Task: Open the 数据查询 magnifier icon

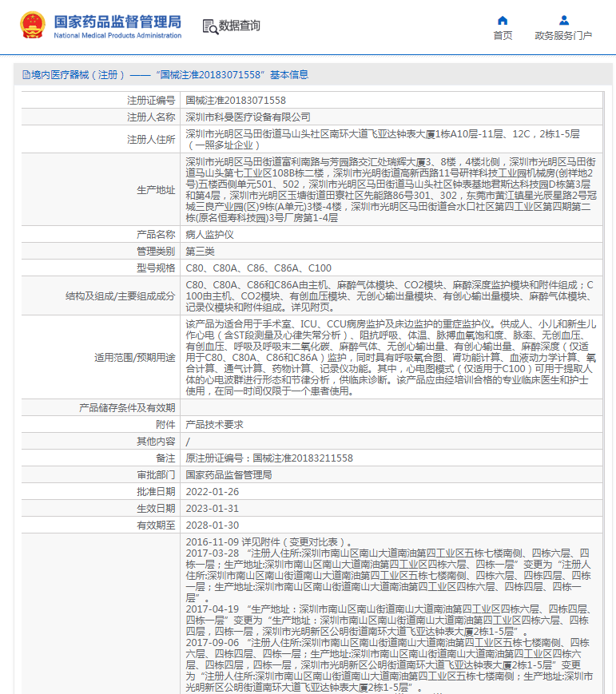Action: 210,26
